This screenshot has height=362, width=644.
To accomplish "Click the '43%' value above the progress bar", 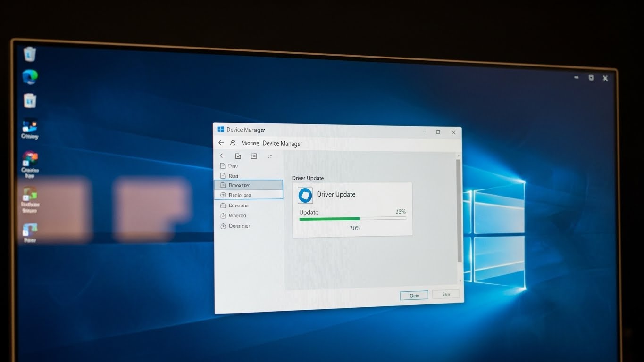I will coord(401,212).
